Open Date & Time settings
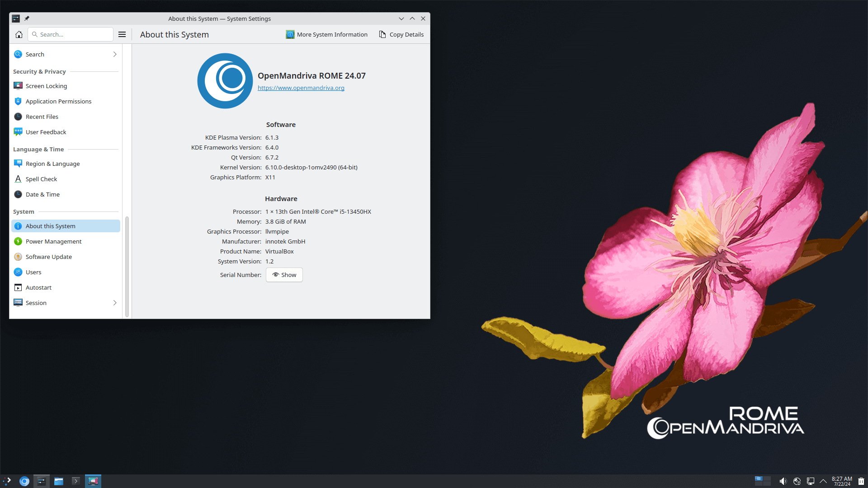 click(x=42, y=194)
